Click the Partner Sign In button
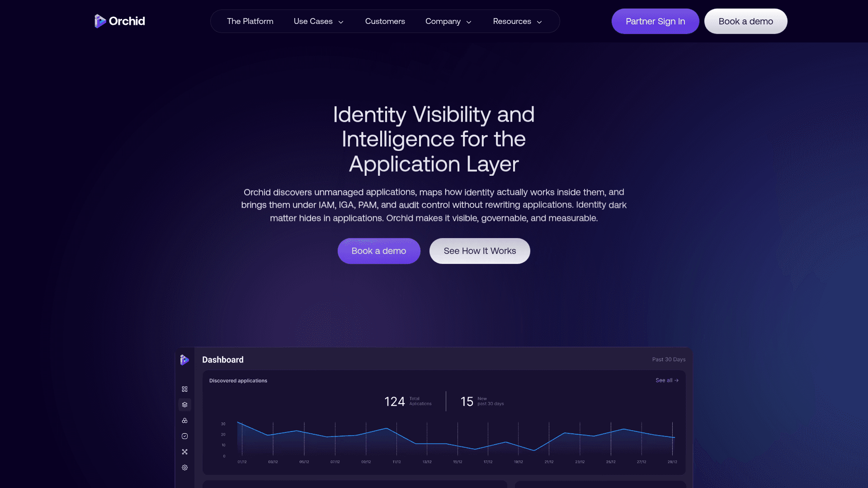Viewport: 868px width, 488px height. pyautogui.click(x=655, y=21)
